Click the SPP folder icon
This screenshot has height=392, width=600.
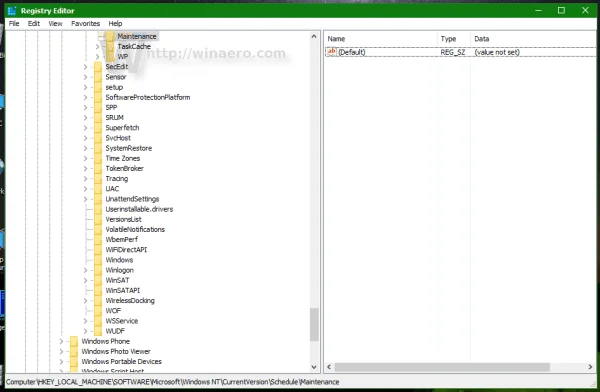[98, 108]
